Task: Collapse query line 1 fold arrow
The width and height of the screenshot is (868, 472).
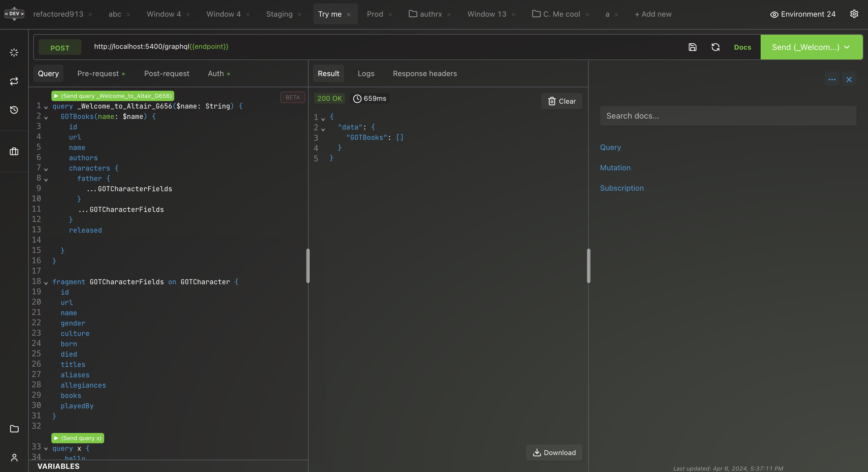Action: tap(46, 107)
